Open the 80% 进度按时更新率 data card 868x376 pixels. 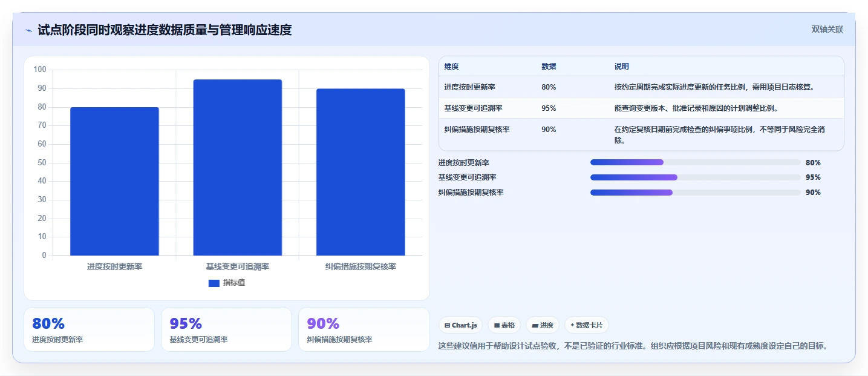[x=89, y=329]
